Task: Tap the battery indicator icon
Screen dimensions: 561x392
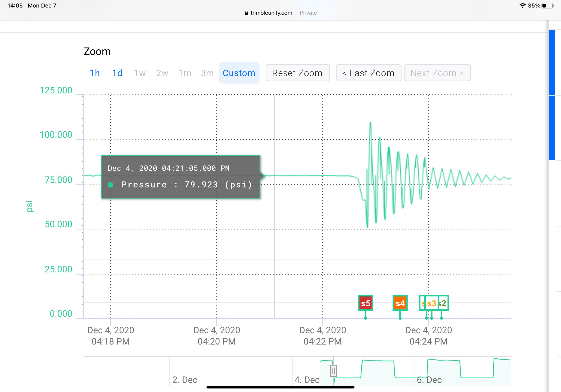Action: point(548,5)
